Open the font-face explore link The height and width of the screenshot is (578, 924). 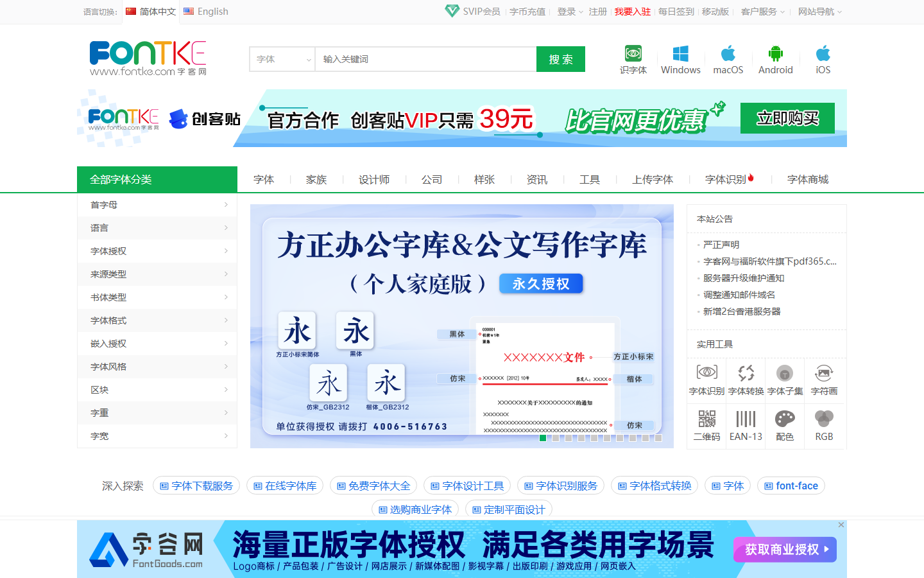(791, 486)
